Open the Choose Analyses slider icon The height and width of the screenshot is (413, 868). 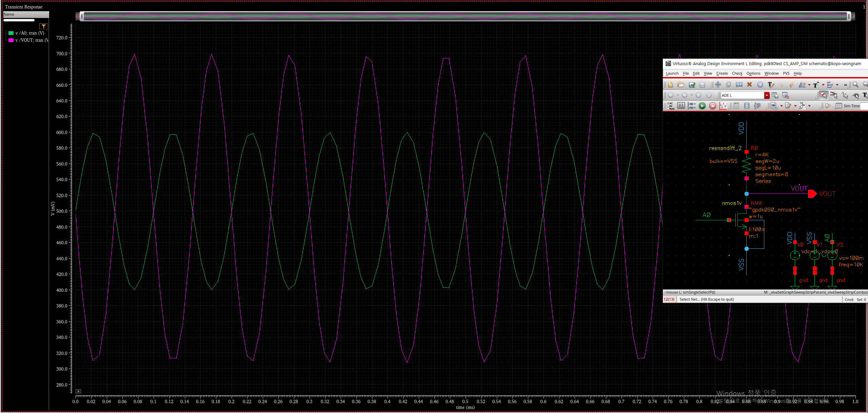681,106
